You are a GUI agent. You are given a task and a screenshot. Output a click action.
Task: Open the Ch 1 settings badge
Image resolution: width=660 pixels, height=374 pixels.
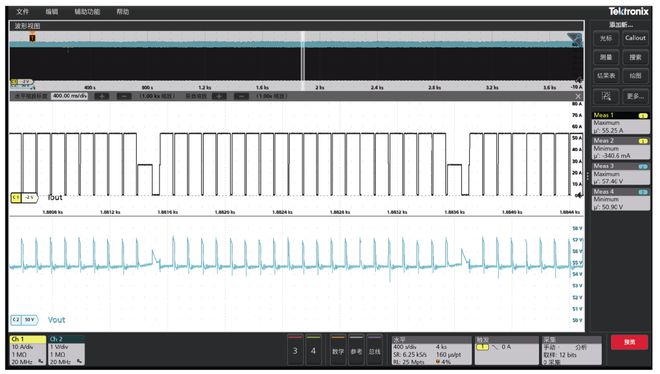point(28,350)
